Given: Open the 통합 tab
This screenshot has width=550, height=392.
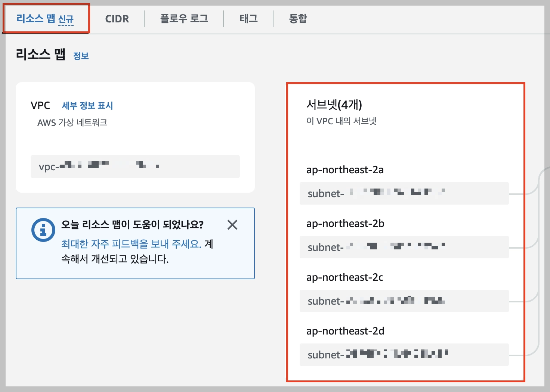Looking at the screenshot, I should 297,19.
